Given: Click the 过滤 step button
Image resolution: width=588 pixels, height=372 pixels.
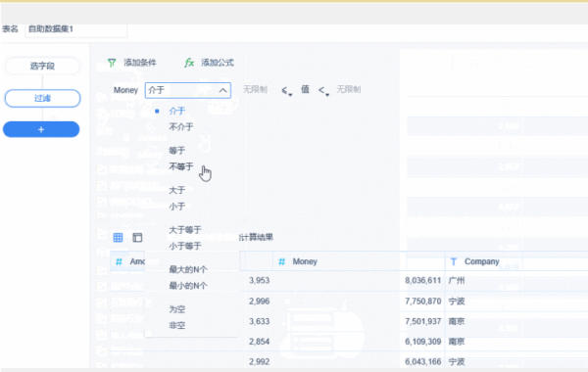Looking at the screenshot, I should [42, 99].
